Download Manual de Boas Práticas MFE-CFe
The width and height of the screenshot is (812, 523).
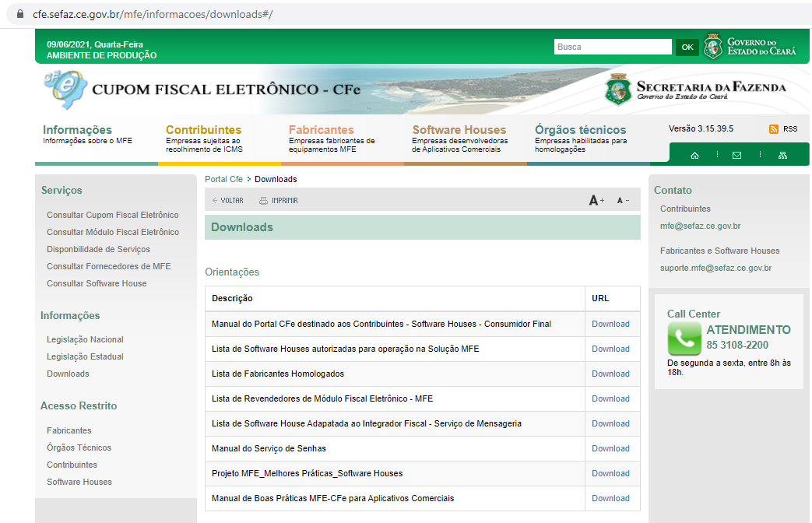pyautogui.click(x=610, y=498)
